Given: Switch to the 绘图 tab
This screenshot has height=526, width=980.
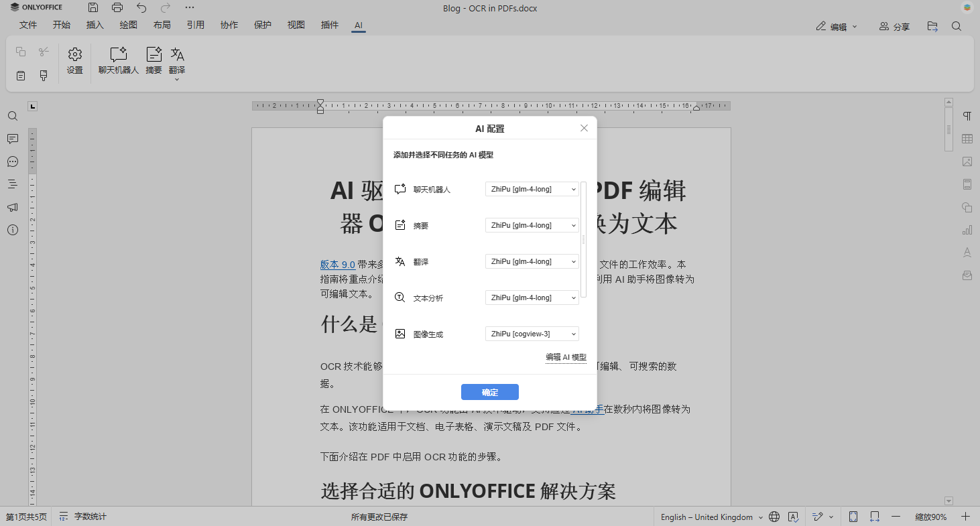Looking at the screenshot, I should (129, 25).
